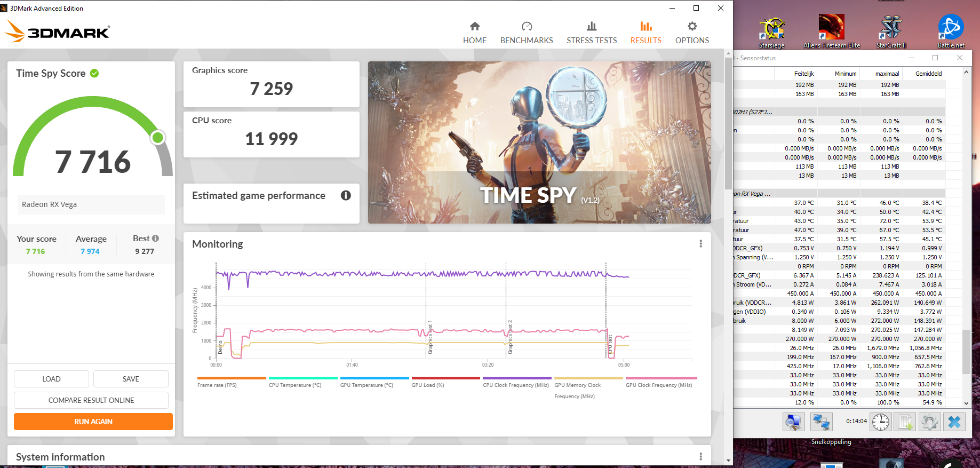The width and height of the screenshot is (980, 468).
Task: Click the SAVE button
Action: pyautogui.click(x=131, y=379)
